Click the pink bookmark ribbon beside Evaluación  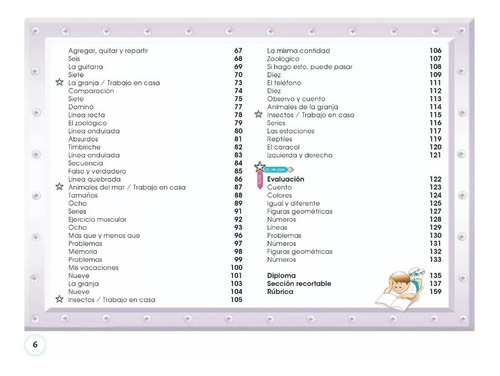[260, 181]
